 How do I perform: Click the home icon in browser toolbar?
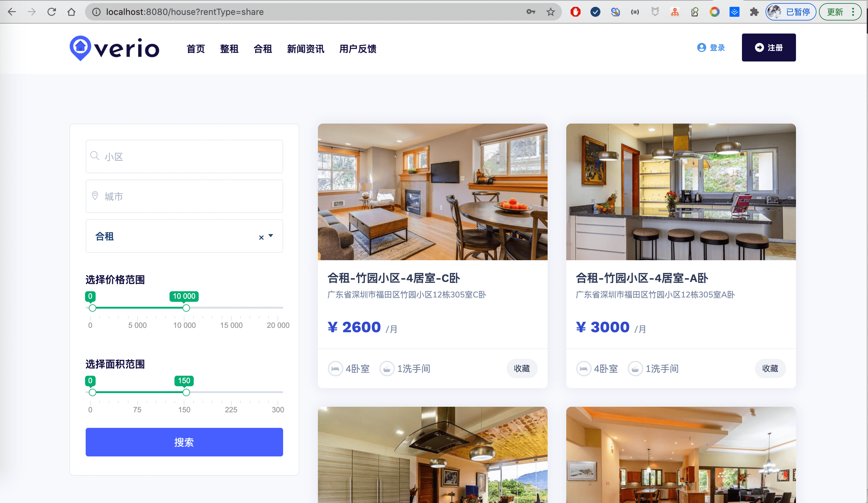(x=71, y=12)
